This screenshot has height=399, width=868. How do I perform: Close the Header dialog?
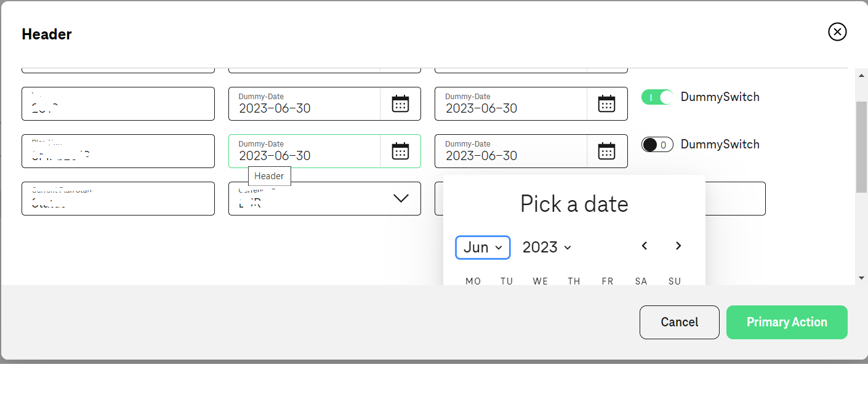[x=837, y=32]
